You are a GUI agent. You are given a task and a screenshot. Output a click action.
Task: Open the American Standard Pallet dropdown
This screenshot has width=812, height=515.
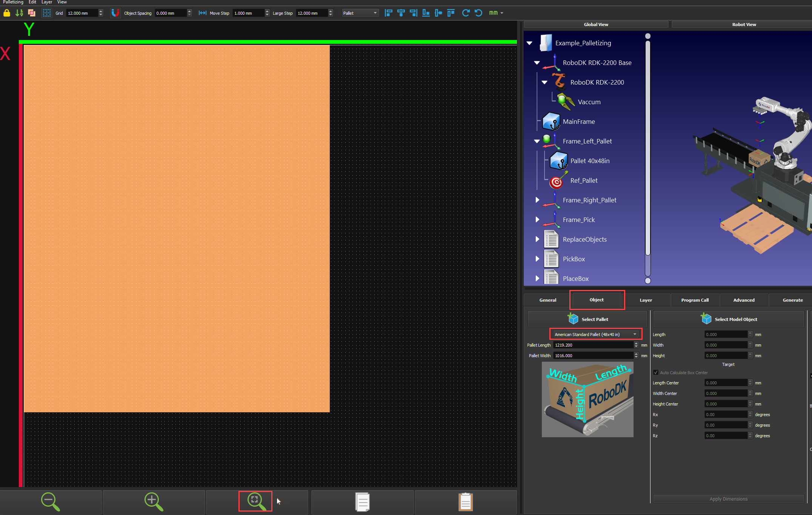coord(595,335)
